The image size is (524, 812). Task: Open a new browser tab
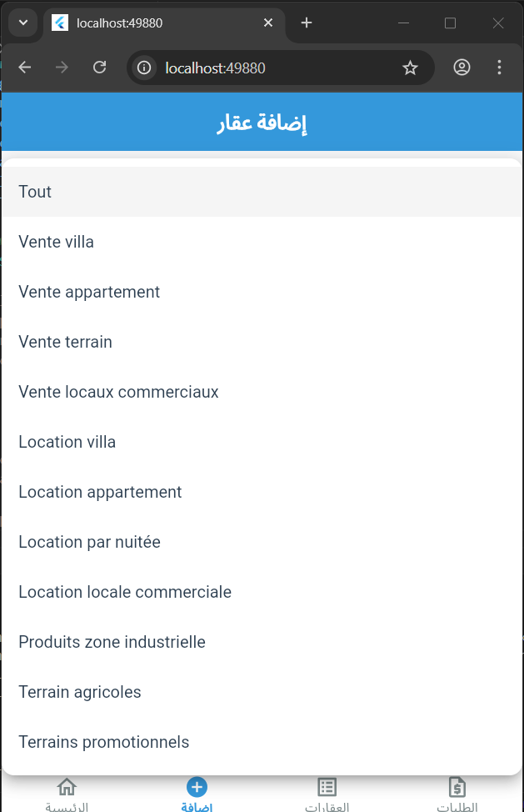[307, 23]
